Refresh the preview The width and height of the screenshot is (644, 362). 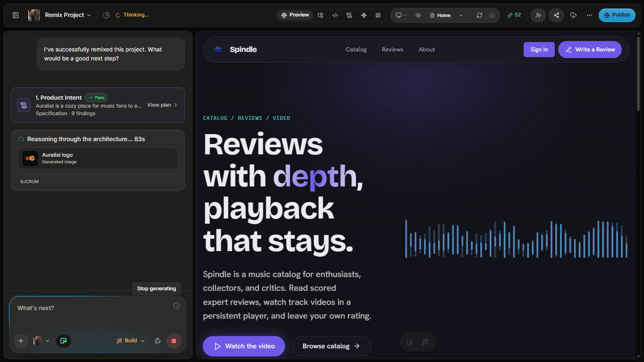coord(479,15)
